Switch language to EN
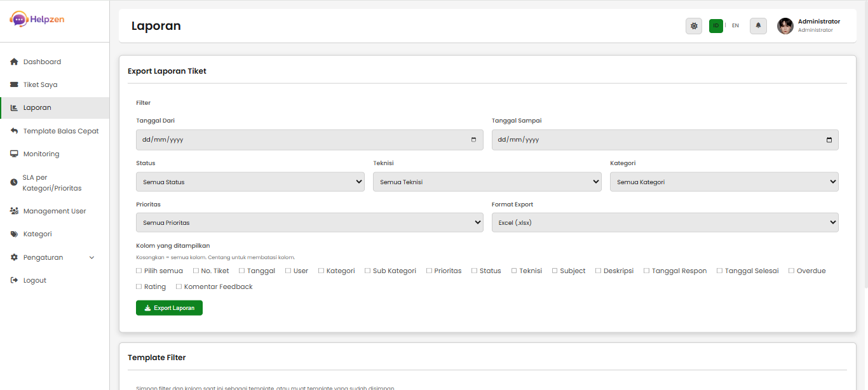868x390 pixels. (x=735, y=25)
